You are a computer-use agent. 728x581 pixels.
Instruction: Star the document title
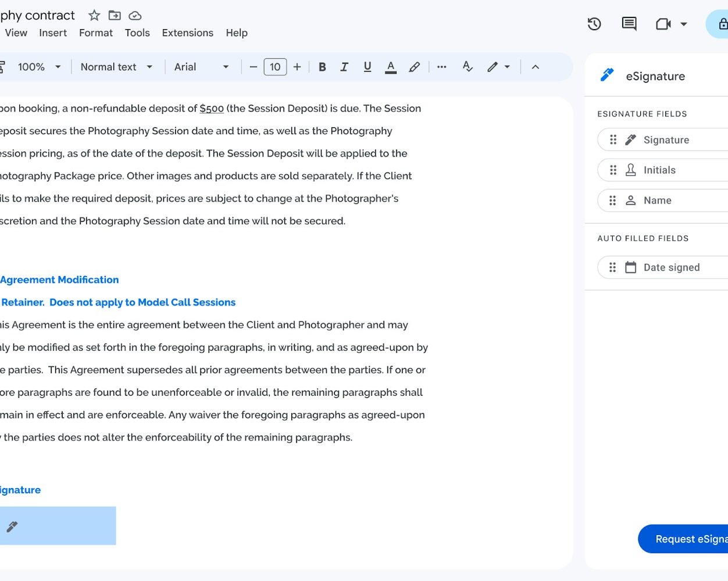tap(94, 16)
